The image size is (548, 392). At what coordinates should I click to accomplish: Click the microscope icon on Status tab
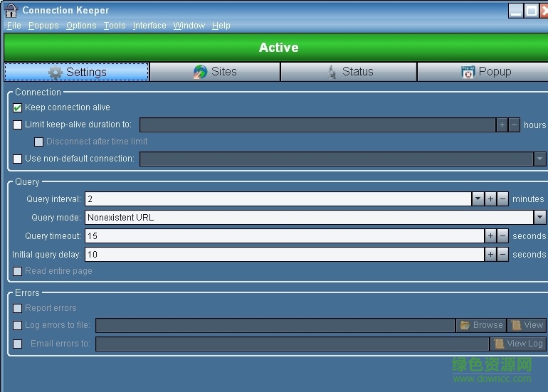tap(332, 72)
